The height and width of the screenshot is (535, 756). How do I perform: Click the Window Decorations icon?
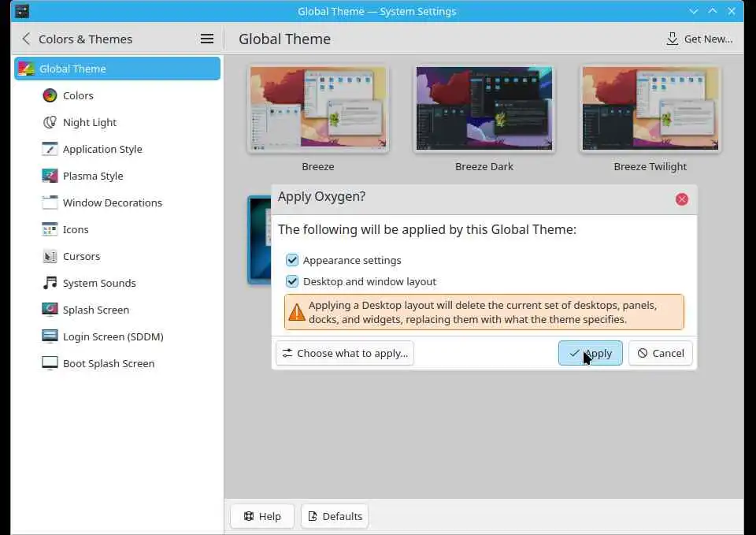(x=50, y=202)
